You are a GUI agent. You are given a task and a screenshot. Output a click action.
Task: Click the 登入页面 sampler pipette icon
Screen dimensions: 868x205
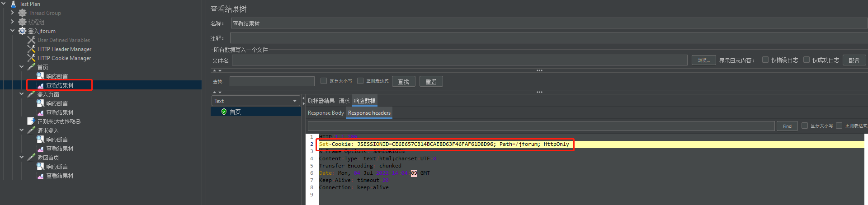click(x=31, y=94)
